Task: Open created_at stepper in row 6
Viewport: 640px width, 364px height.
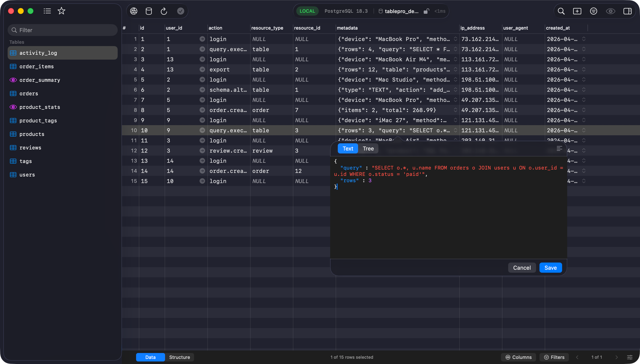Action: pos(584,90)
